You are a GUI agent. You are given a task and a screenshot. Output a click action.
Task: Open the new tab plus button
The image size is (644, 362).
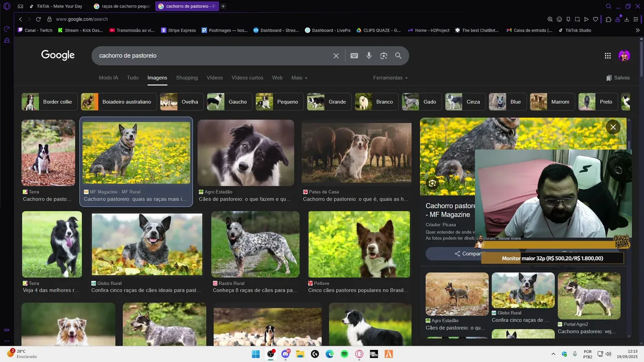223,6
